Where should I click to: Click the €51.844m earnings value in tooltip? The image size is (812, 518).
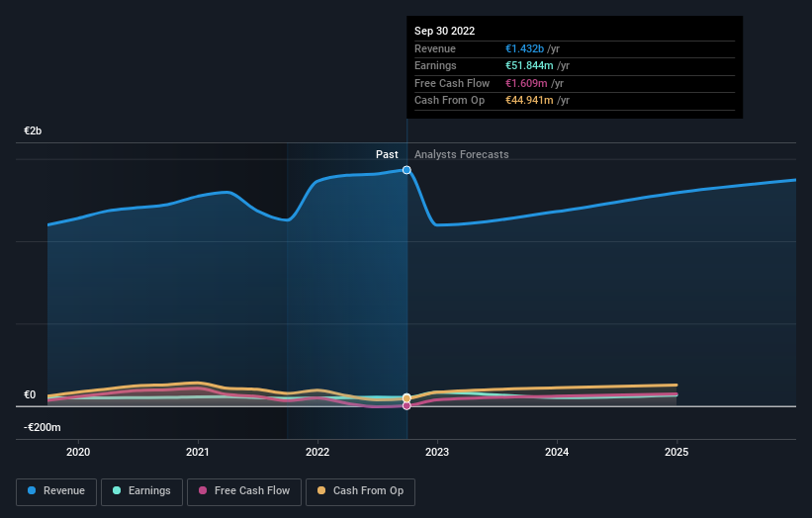[x=529, y=65]
